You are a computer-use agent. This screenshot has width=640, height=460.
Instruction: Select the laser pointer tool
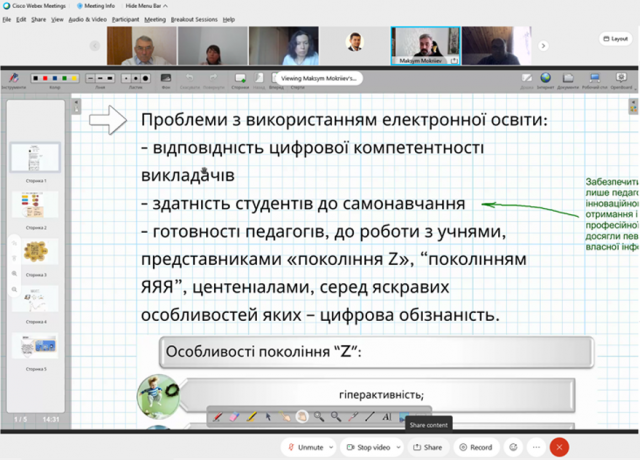[x=353, y=417]
